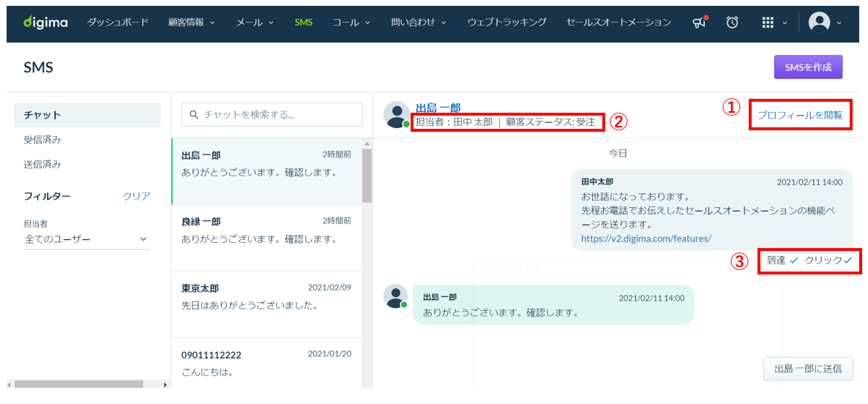Click 出島 一郎 avatar in conversation header
Image resolution: width=868 pixels, height=404 pixels.
pos(397,115)
